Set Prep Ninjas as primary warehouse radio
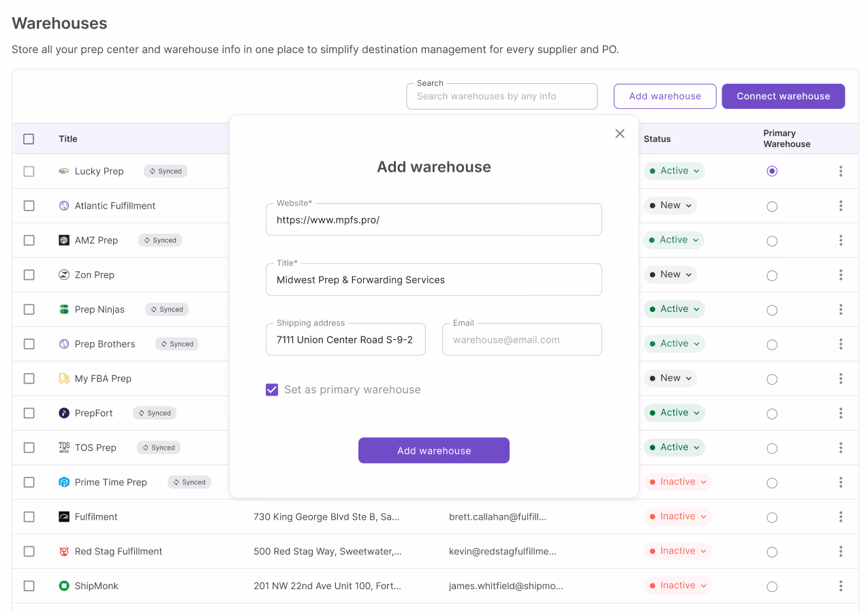 click(772, 310)
